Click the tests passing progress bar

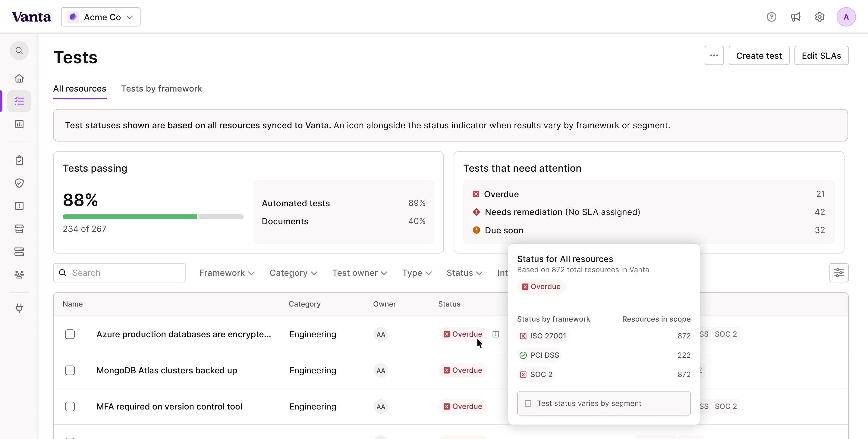point(153,217)
